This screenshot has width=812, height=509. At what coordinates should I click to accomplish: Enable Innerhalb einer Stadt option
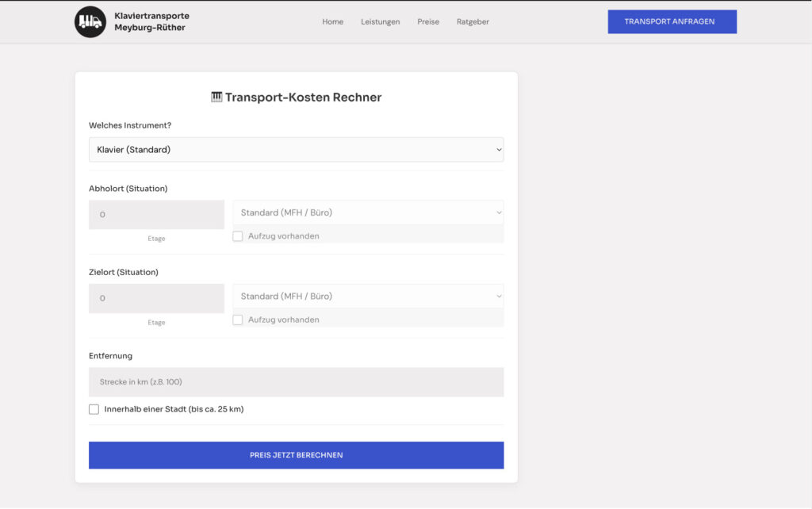tap(94, 409)
